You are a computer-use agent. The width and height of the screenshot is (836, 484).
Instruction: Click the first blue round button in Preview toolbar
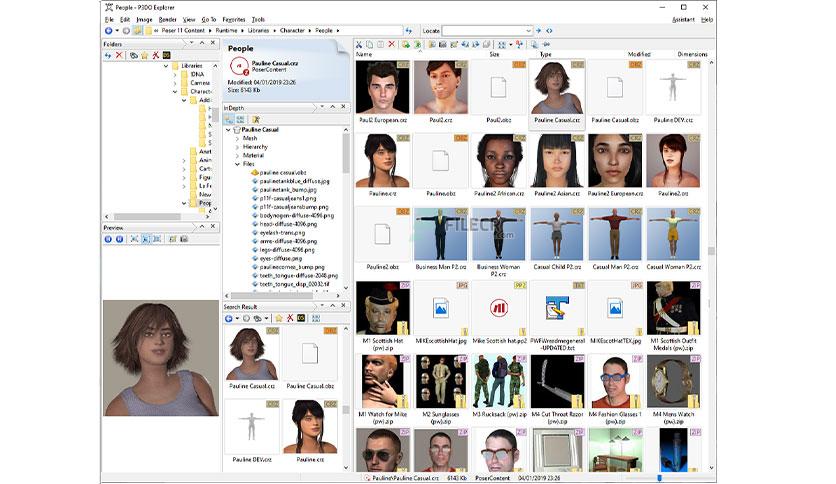[108, 239]
